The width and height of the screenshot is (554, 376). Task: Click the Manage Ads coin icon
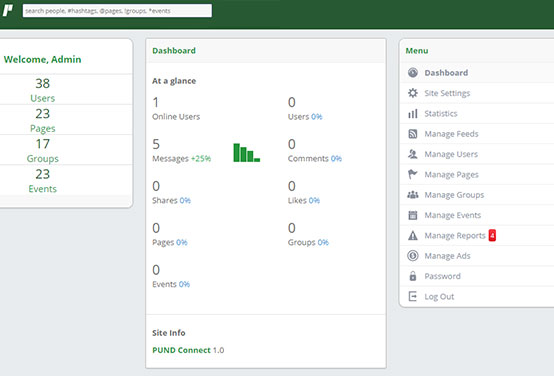pos(413,256)
